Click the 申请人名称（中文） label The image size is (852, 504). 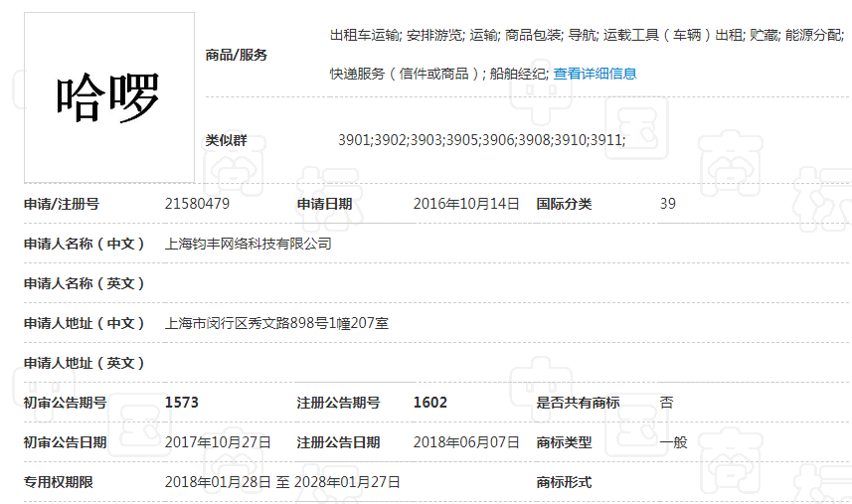click(85, 244)
